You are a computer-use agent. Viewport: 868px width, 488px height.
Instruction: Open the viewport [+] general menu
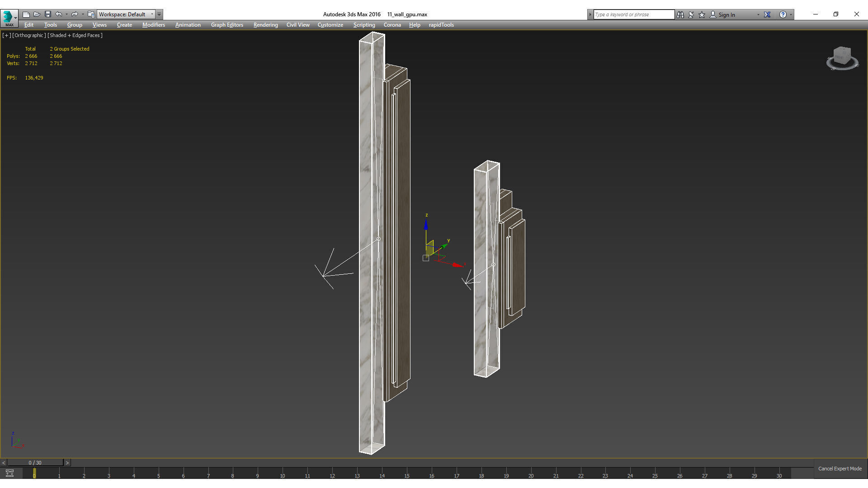(6, 35)
